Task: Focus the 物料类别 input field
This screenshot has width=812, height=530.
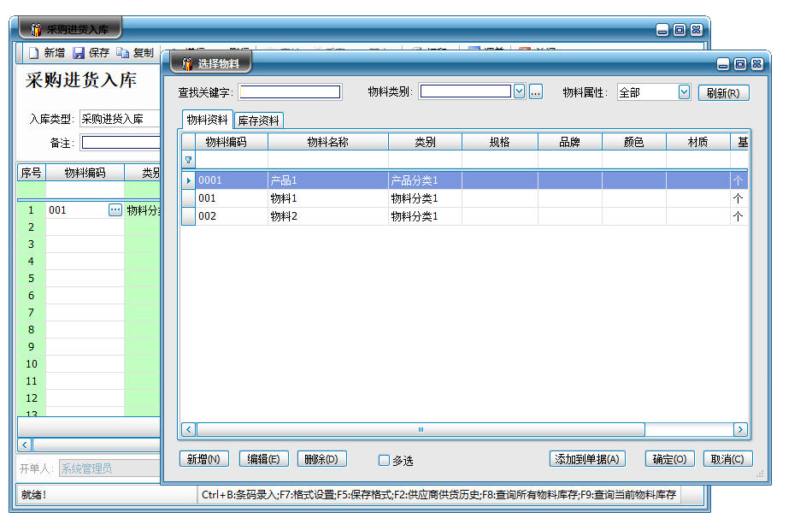Action: 466,91
